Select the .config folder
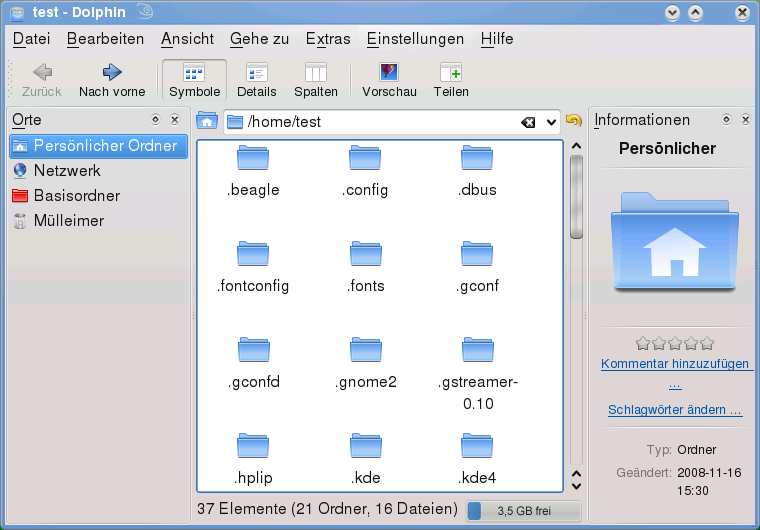This screenshot has width=760, height=530. (x=365, y=171)
